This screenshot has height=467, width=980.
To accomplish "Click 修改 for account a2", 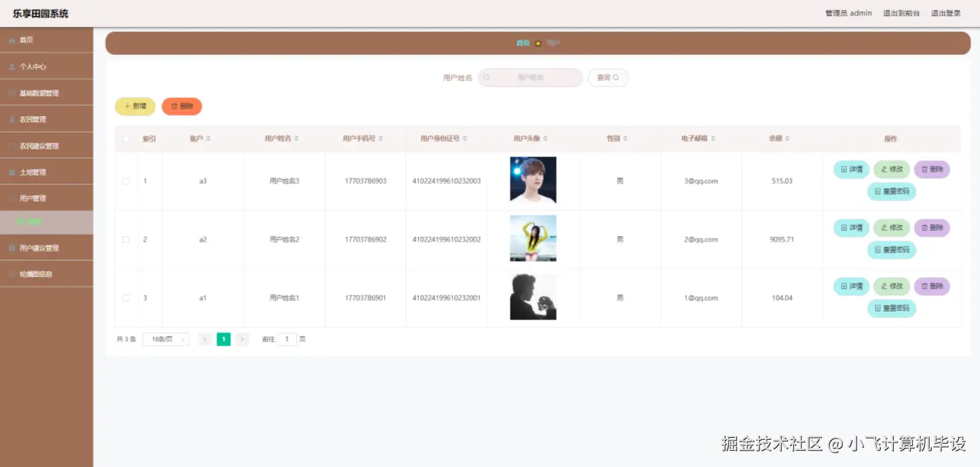I will 891,228.
